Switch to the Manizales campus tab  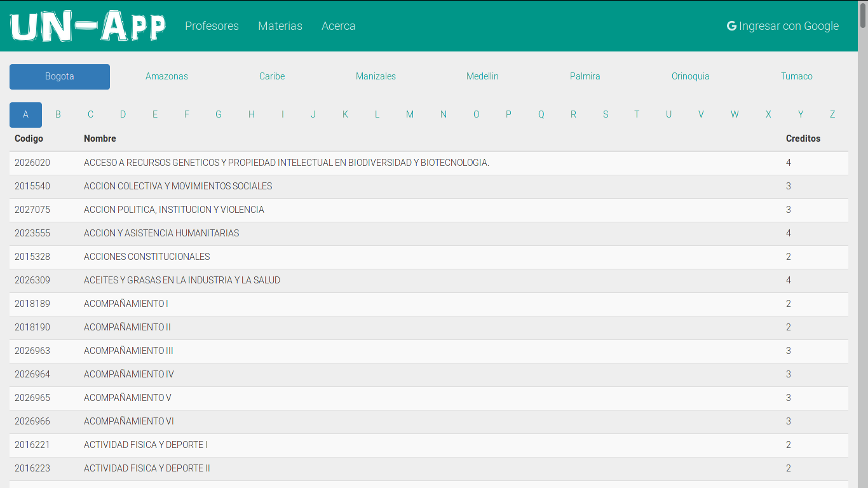376,76
